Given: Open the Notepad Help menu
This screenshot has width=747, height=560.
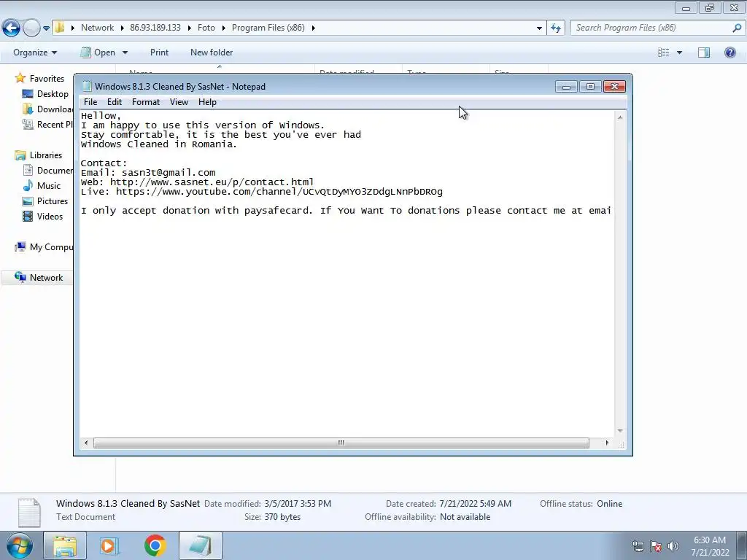Looking at the screenshot, I should pos(207,102).
